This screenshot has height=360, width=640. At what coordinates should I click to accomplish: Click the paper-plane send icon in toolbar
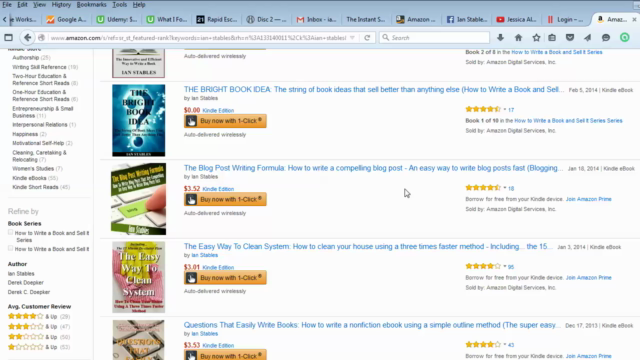click(588, 38)
